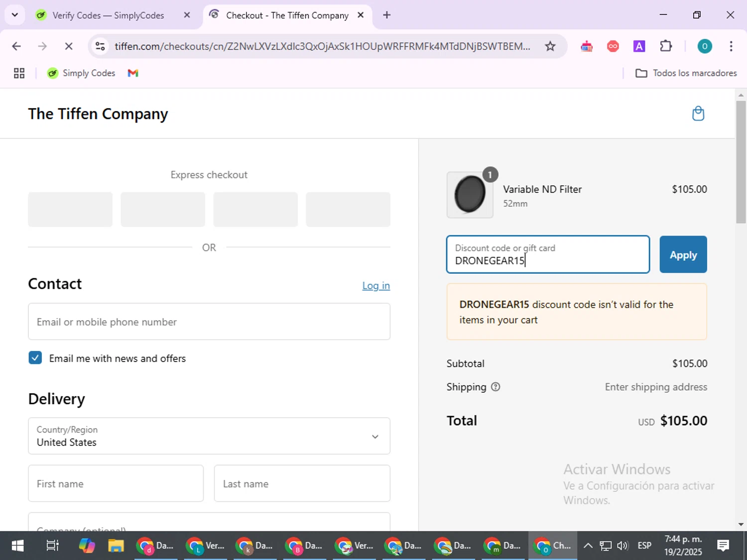Open the purple A extension icon
747x560 pixels.
[639, 46]
